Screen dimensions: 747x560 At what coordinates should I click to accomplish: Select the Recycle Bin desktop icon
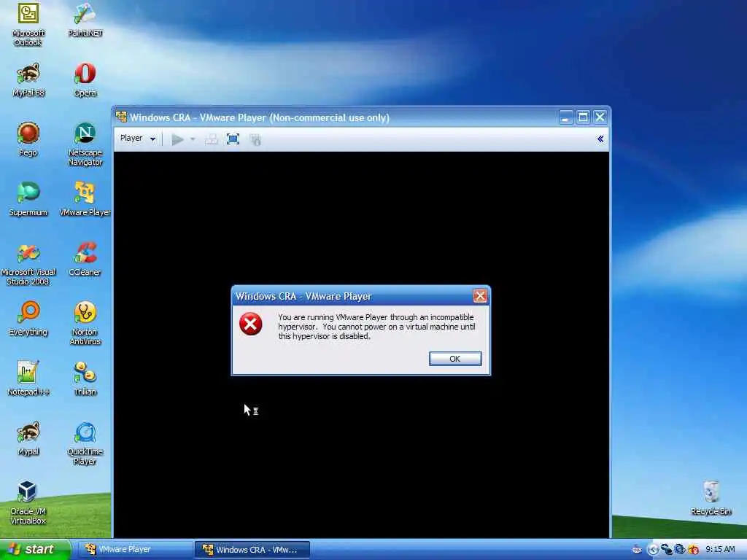711,498
